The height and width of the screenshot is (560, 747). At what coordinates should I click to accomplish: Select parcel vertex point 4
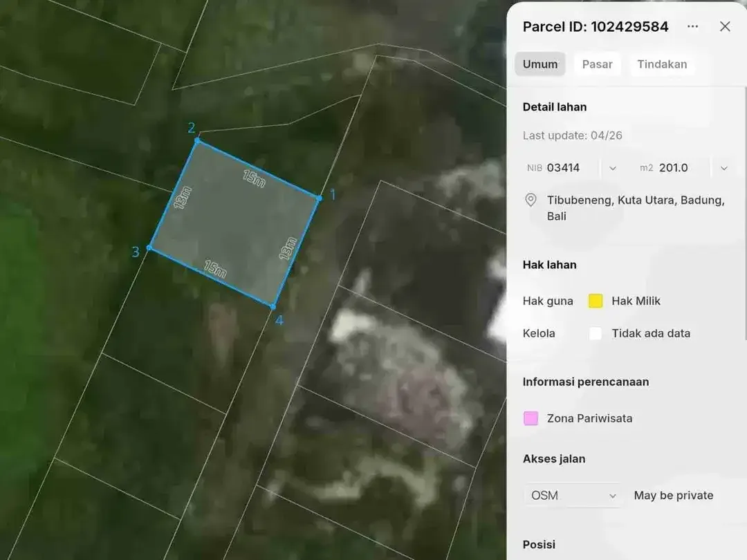click(x=273, y=307)
